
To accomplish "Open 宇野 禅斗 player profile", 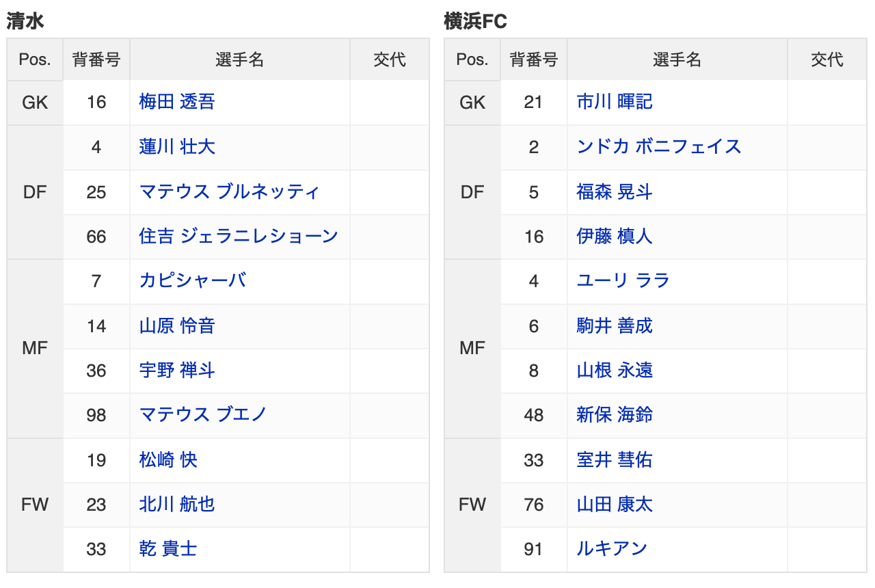I will tap(177, 371).
